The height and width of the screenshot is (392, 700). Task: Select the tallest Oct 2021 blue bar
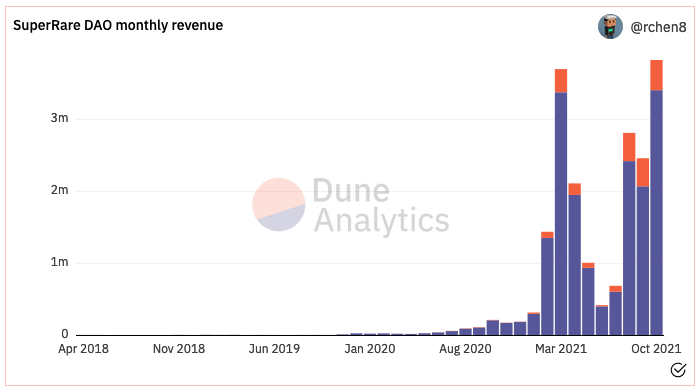656,213
